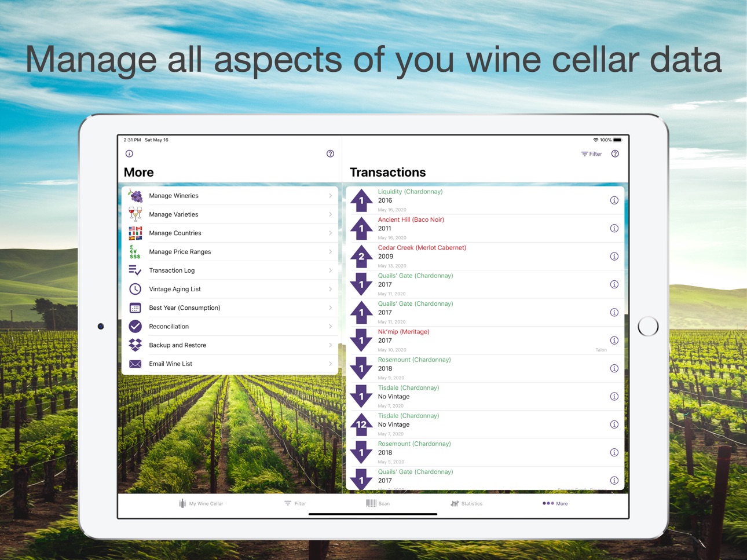This screenshot has width=747, height=560.
Task: Select Quails' Gate (Chardonnay) May 11 up-arrow row
Action: tap(485, 313)
